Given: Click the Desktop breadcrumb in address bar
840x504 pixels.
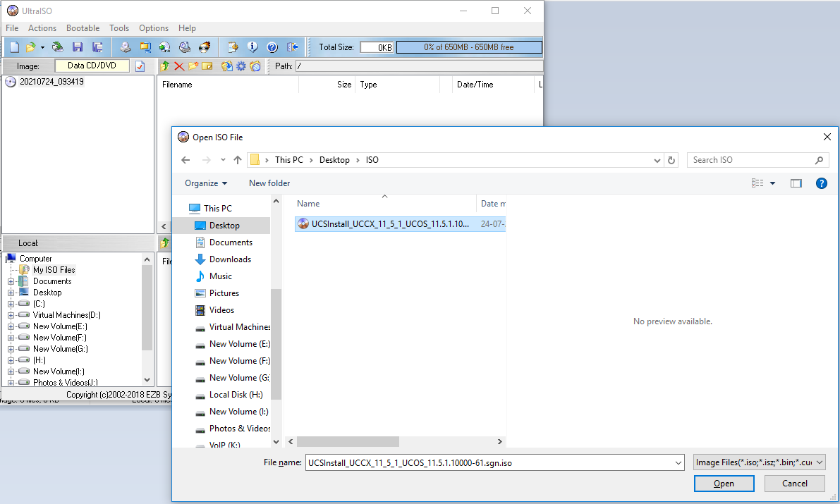Looking at the screenshot, I should [334, 160].
